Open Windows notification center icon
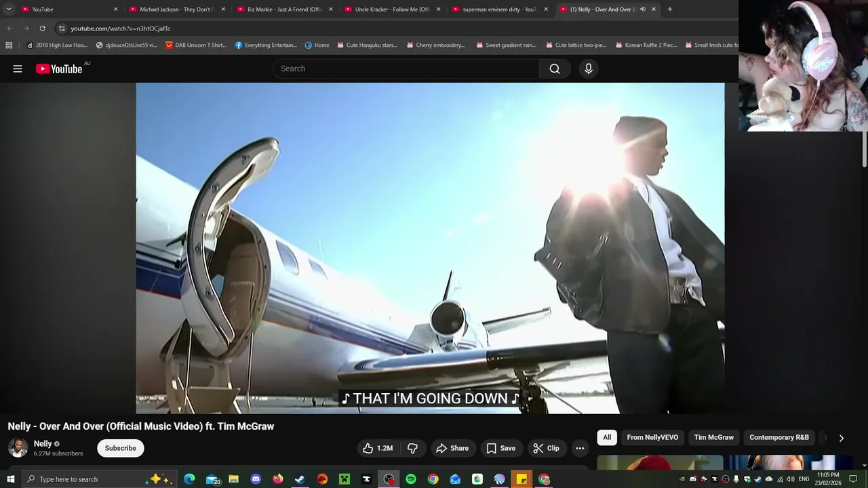 (x=853, y=479)
